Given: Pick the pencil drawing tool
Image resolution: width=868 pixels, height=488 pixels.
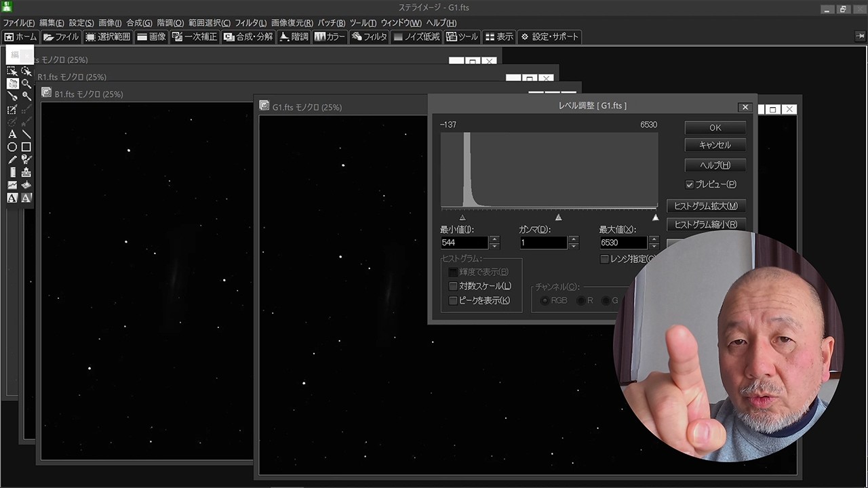Looking at the screenshot, I should [x=12, y=160].
